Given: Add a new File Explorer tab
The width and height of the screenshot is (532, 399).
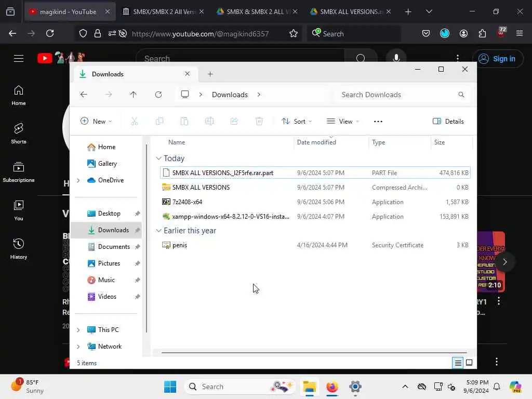Looking at the screenshot, I should [x=210, y=74].
